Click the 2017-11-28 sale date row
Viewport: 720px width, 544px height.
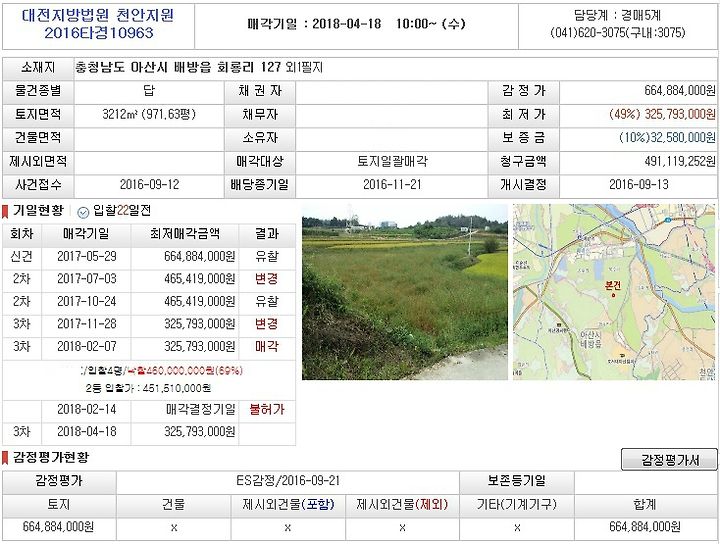(x=149, y=324)
